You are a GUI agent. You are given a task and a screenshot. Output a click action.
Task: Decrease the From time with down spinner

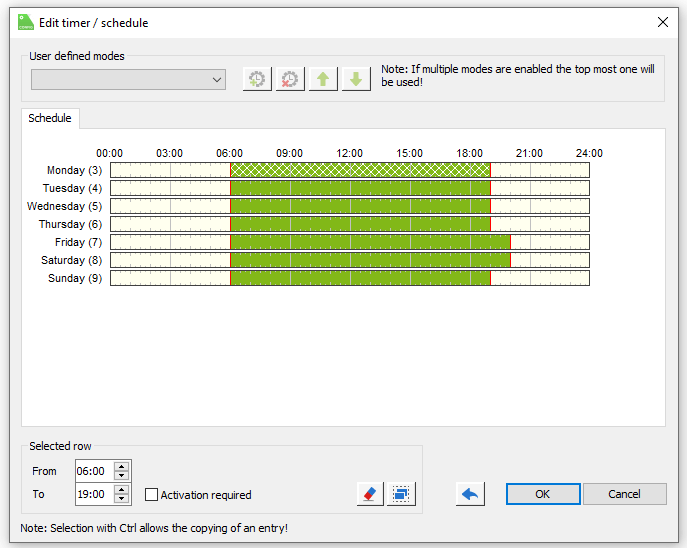[x=122, y=476]
